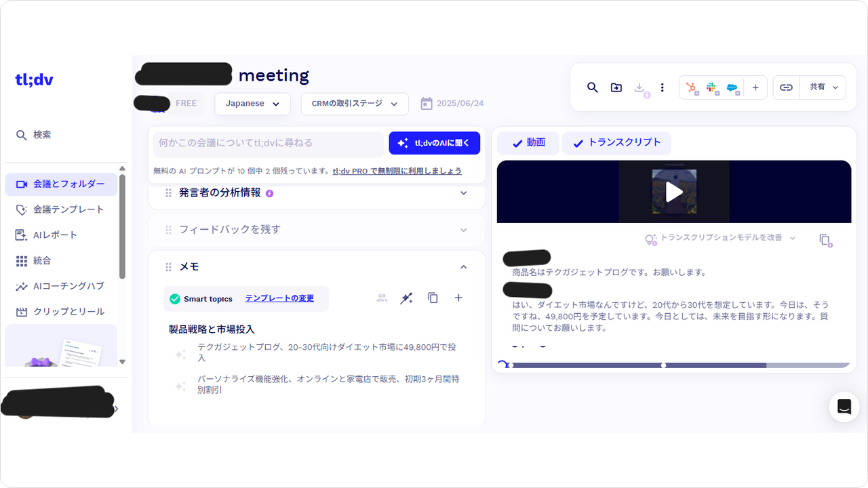The width and height of the screenshot is (868, 488).
Task: Expand the user account chevron in sidebar
Action: pyautogui.click(x=116, y=409)
